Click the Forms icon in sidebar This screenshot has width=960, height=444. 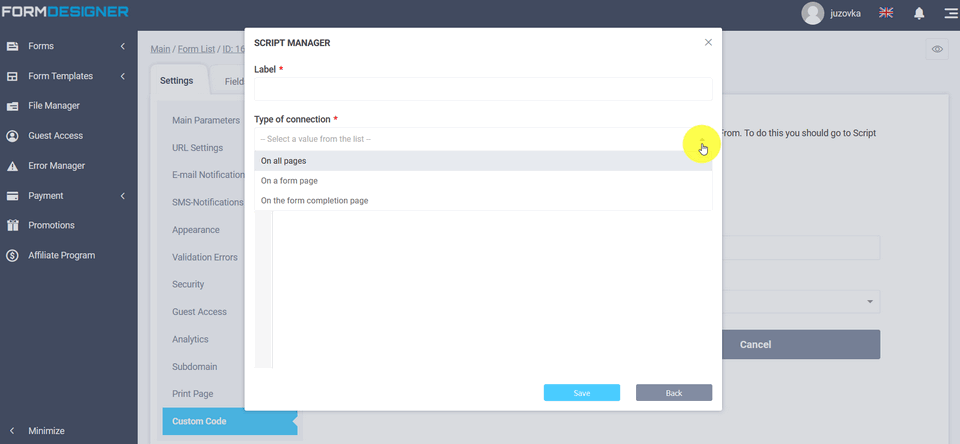pyautogui.click(x=13, y=46)
